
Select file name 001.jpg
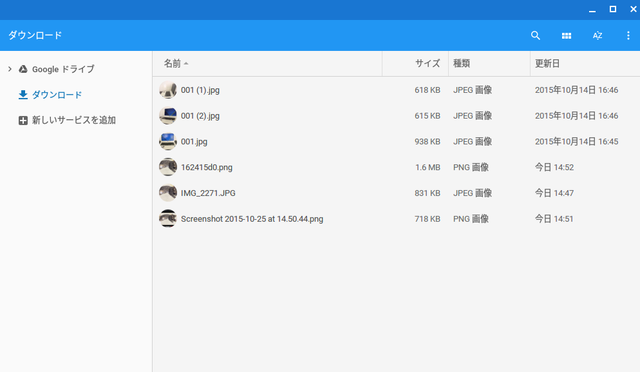(194, 141)
